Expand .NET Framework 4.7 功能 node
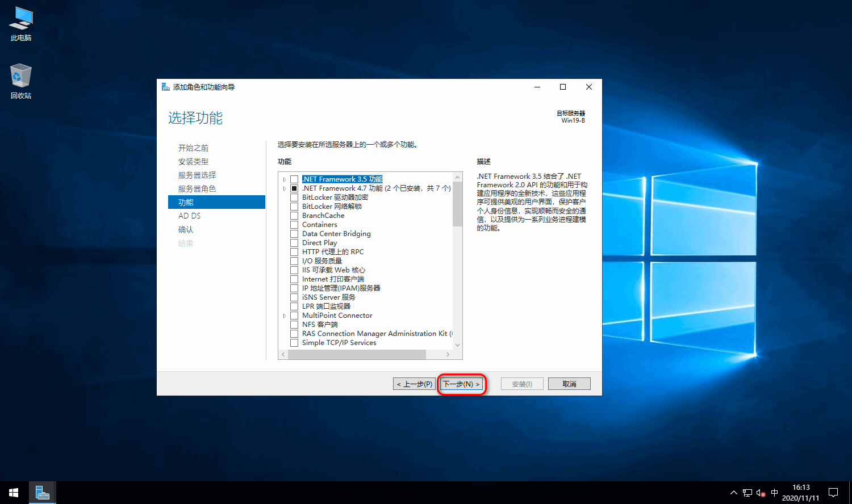Viewport: 852px width, 504px height. click(285, 188)
